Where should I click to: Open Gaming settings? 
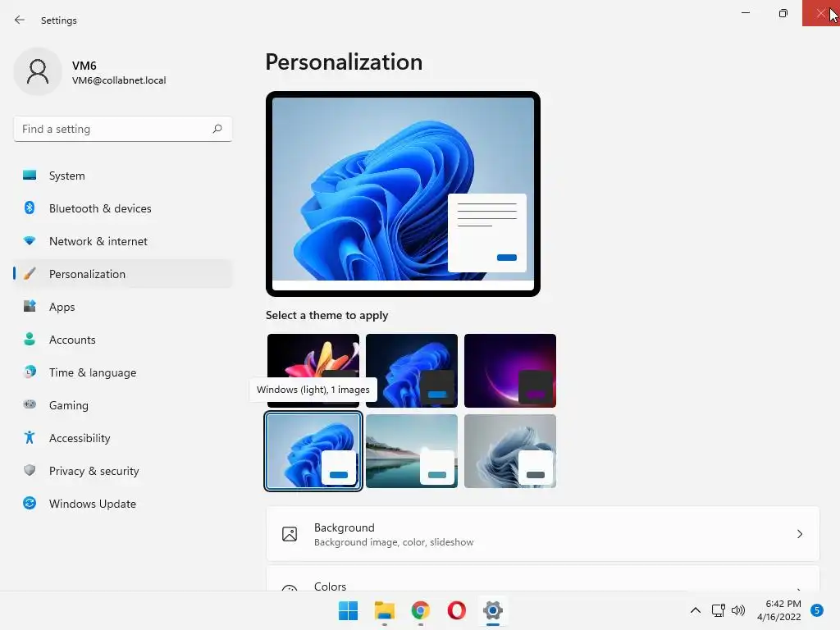[123, 405]
